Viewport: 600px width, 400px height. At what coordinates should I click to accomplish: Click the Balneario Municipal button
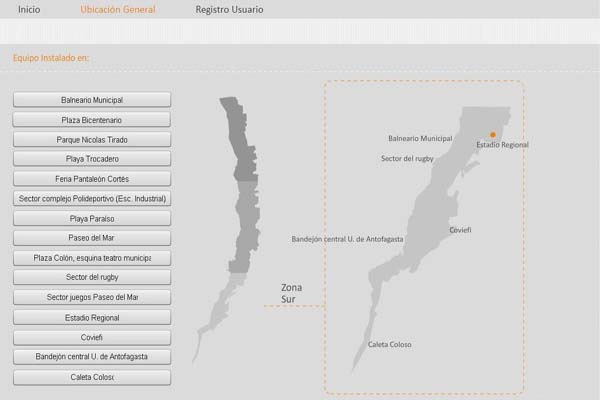click(92, 100)
